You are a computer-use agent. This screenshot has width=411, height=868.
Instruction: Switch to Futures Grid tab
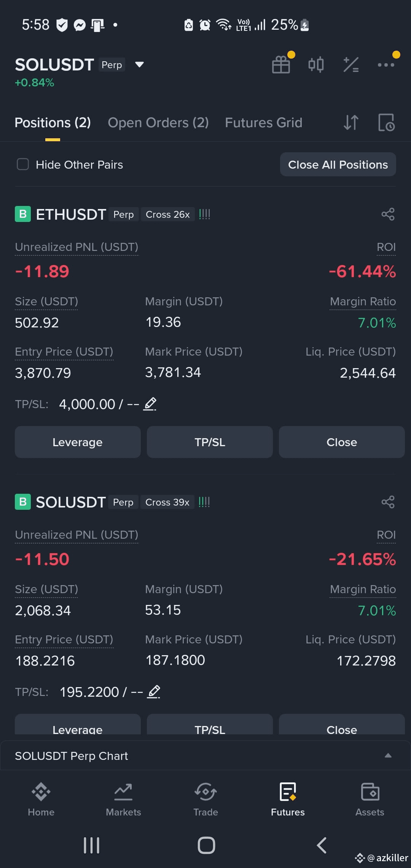(x=264, y=123)
